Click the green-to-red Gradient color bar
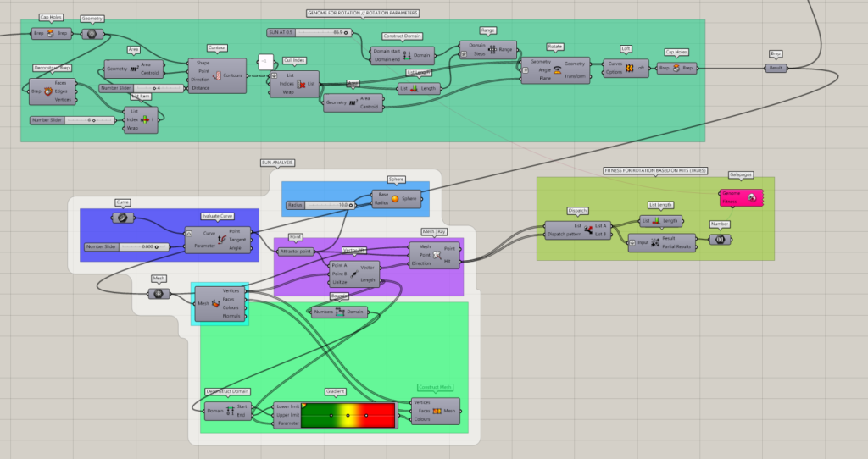 click(x=348, y=415)
